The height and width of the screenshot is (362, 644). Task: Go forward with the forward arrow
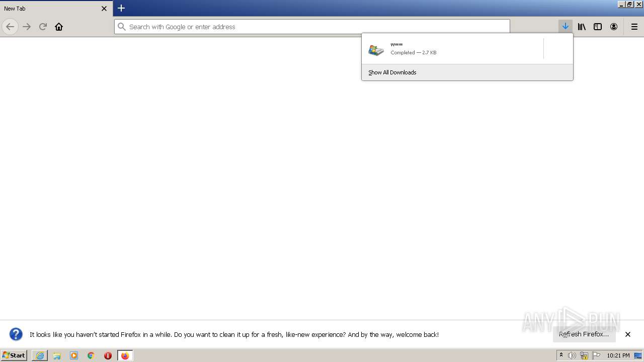coord(27,27)
